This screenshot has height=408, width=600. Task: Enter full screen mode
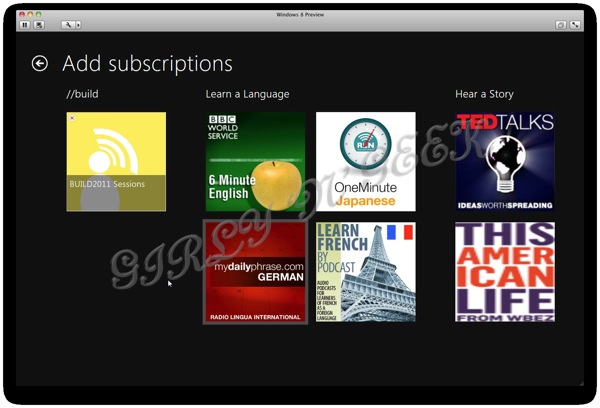coord(575,25)
